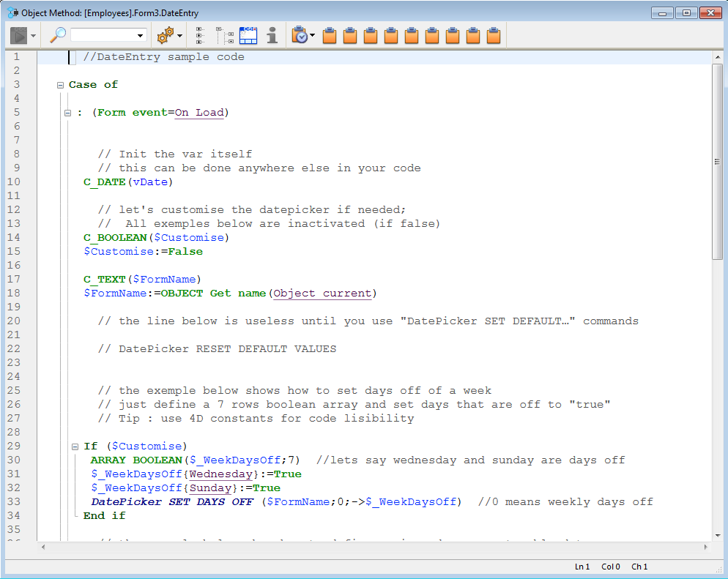Screen dimensions: 728x579
Task: Click line number 15 in the gutter
Action: (16, 251)
